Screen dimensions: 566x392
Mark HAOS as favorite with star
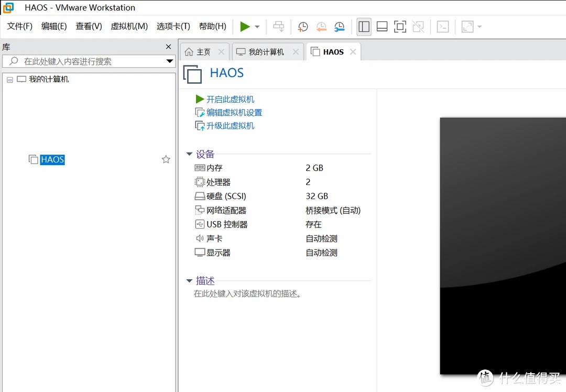click(166, 159)
